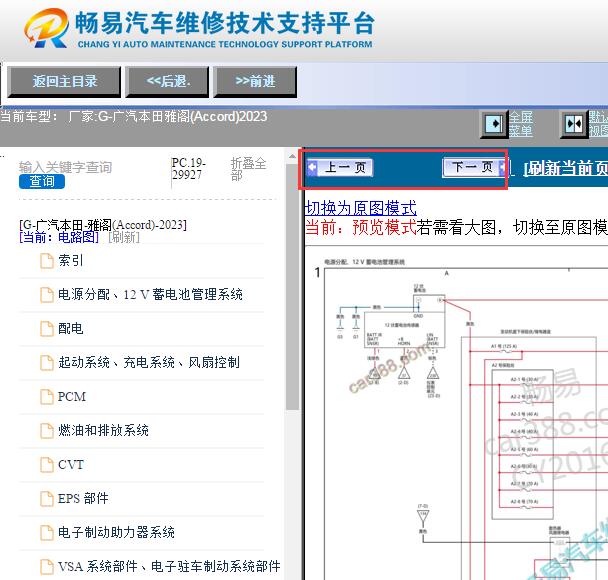This screenshot has width=608, height=580.
Task: Click the 切换为原图模式 link
Action: (361, 209)
